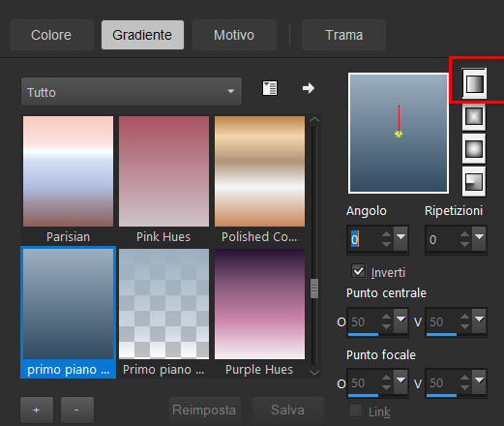The height and width of the screenshot is (426, 504).
Task: Select the Radial gradient style icon
Action: coord(474,182)
